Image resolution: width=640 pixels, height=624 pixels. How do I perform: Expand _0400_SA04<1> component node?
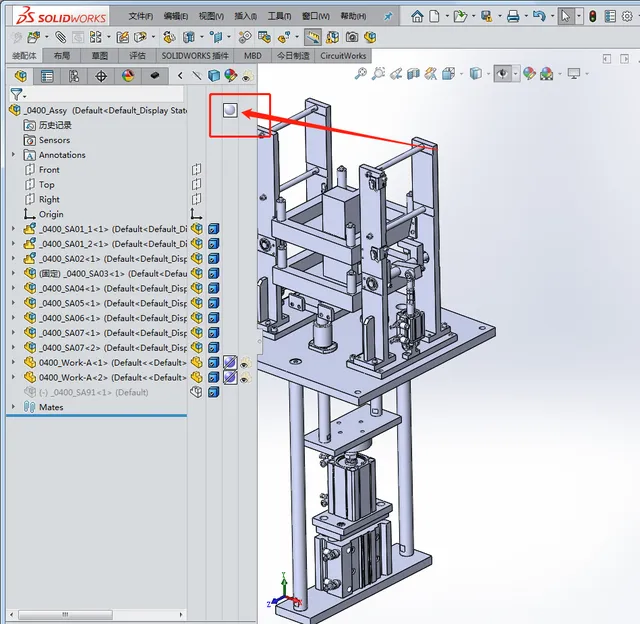13,288
